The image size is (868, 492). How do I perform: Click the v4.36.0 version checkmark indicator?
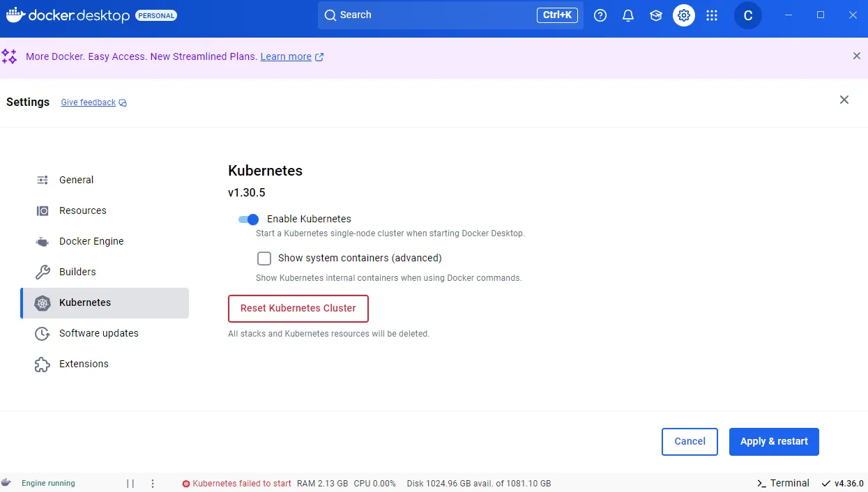[842, 483]
